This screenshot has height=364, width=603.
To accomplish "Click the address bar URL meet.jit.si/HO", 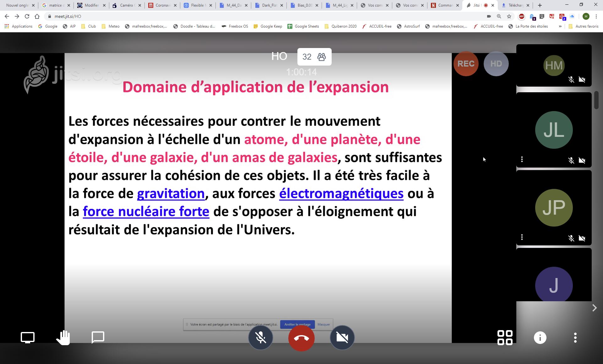I will coord(68,16).
